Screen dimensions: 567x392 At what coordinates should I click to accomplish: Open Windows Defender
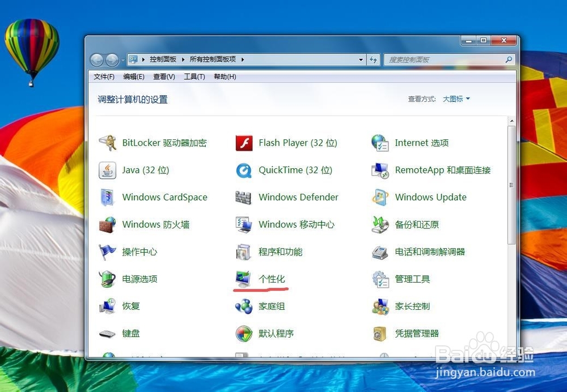[298, 197]
